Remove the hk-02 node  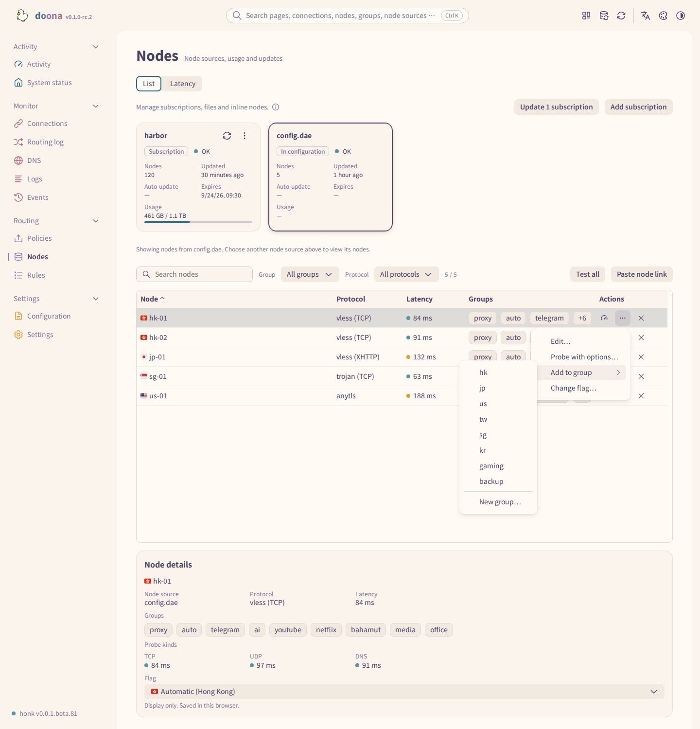point(641,338)
